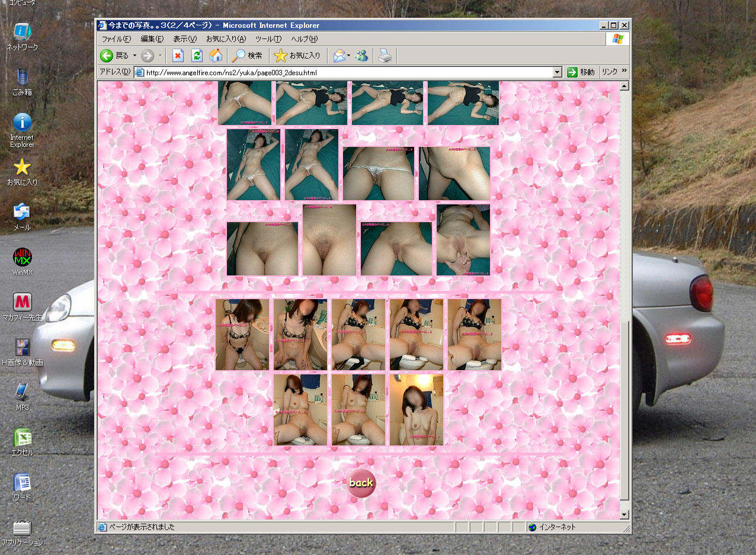This screenshot has width=756, height=555.
Task: Open the Messenger icon in the toolbar
Action: click(362, 56)
